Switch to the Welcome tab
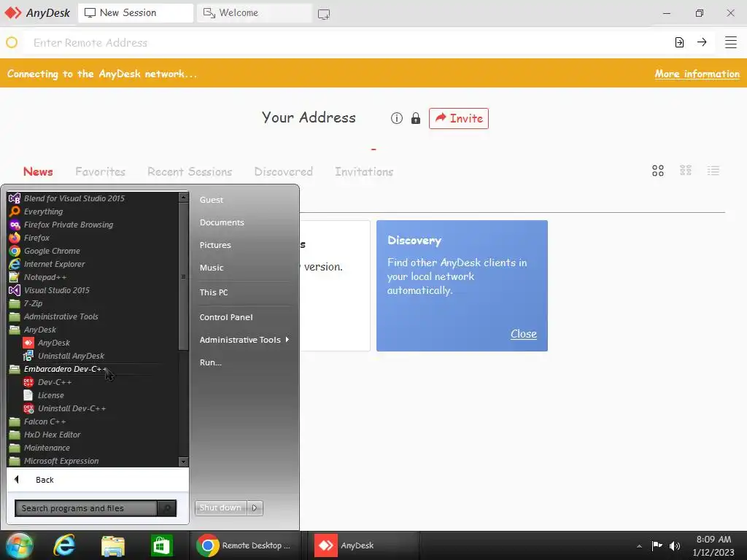Viewport: 747px width, 560px height. [x=255, y=13]
